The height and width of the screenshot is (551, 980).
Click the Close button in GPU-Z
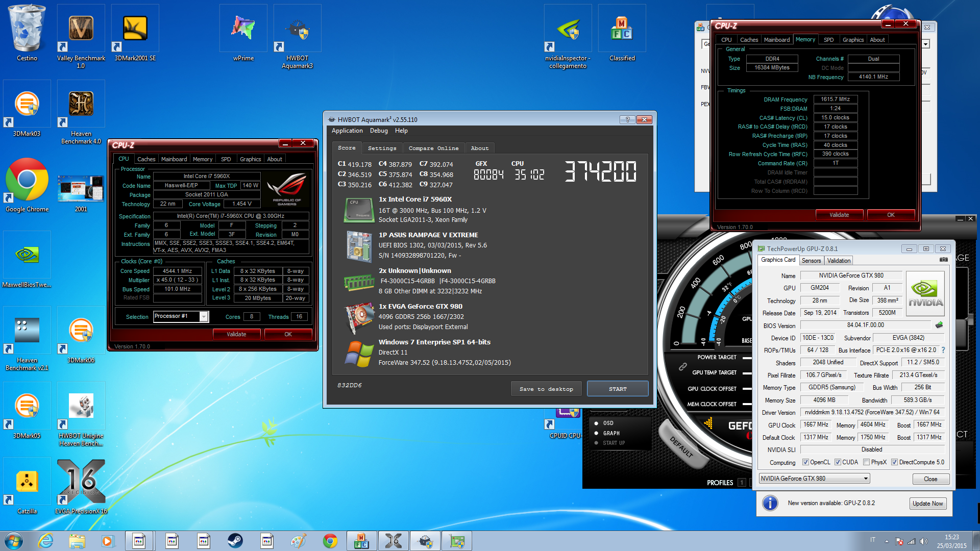coord(930,479)
